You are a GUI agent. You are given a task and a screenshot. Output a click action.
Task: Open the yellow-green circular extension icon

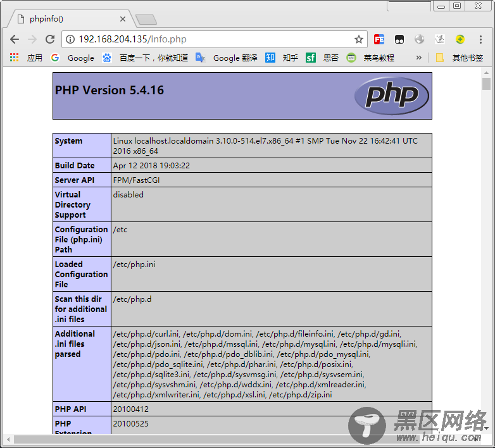click(460, 39)
